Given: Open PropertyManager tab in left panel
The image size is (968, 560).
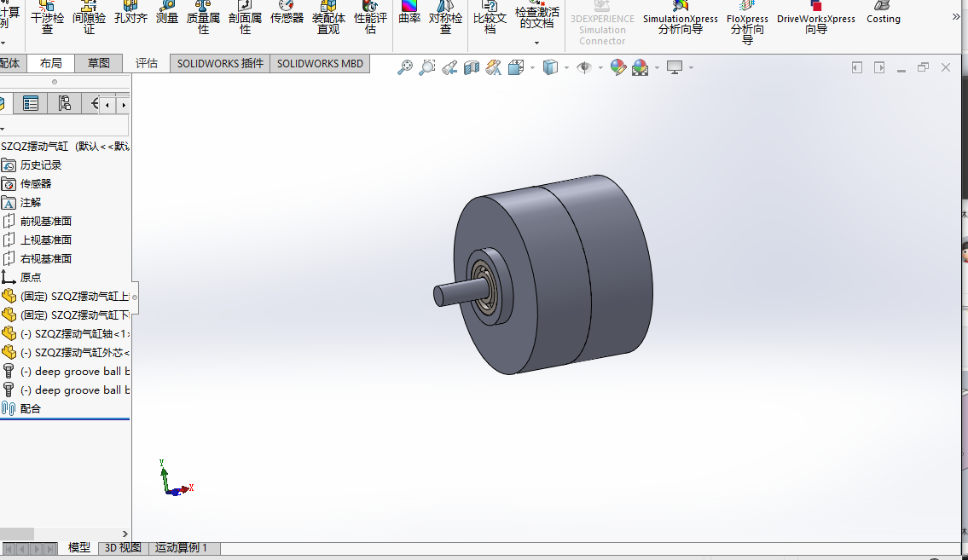Looking at the screenshot, I should 30,104.
